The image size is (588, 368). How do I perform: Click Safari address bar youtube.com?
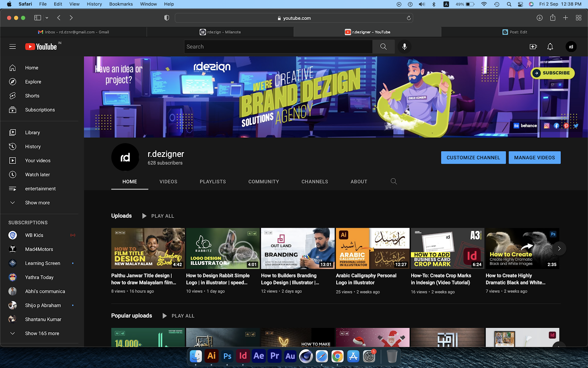[294, 18]
